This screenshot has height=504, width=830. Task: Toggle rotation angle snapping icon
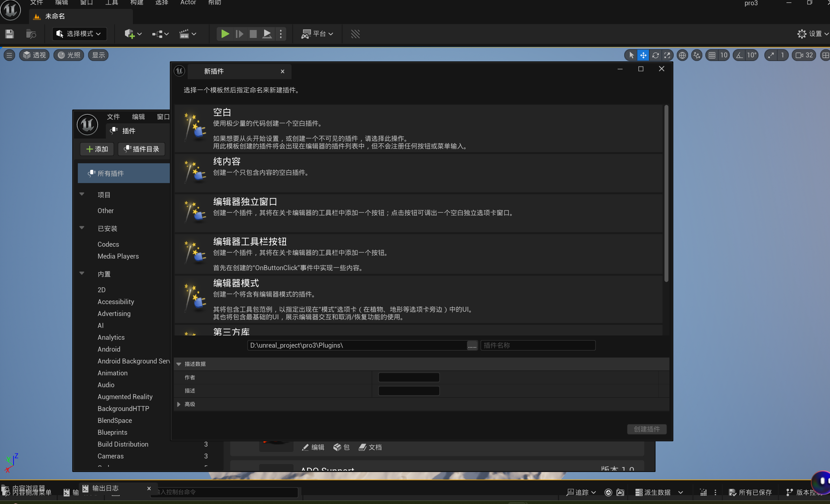point(739,55)
